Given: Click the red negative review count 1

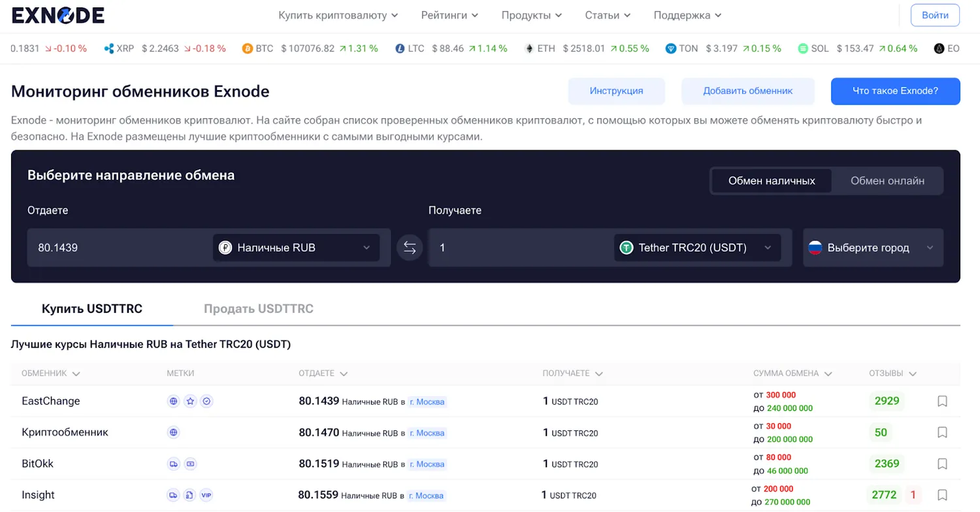Looking at the screenshot, I should pyautogui.click(x=913, y=495).
